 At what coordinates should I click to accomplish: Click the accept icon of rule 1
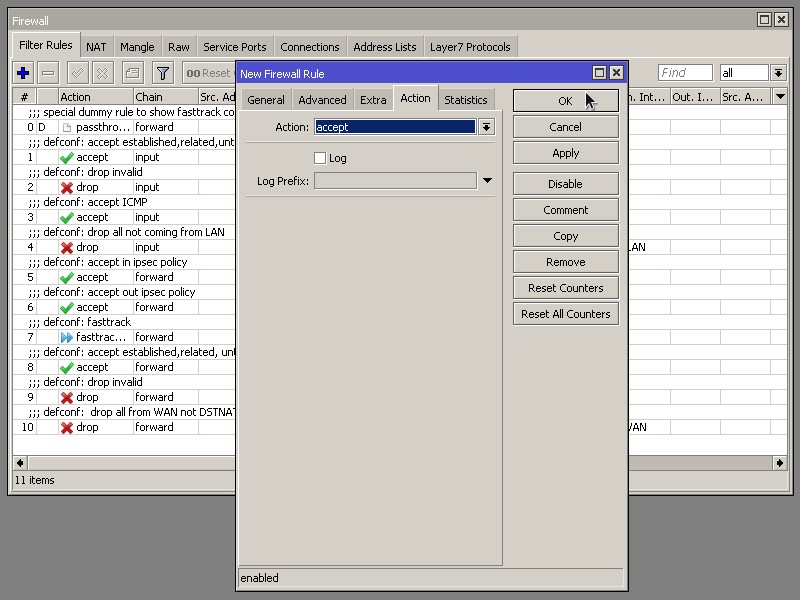tap(67, 157)
